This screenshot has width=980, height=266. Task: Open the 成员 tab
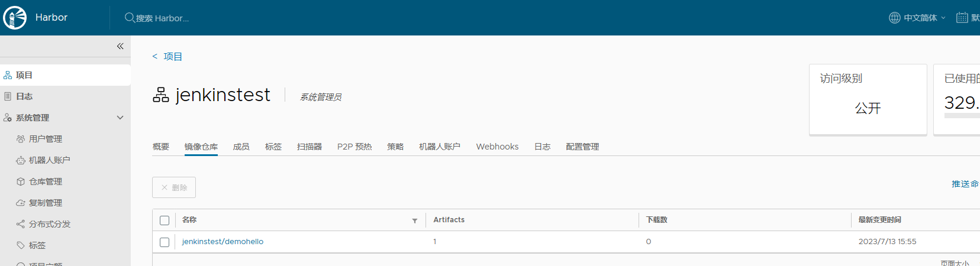tap(241, 147)
